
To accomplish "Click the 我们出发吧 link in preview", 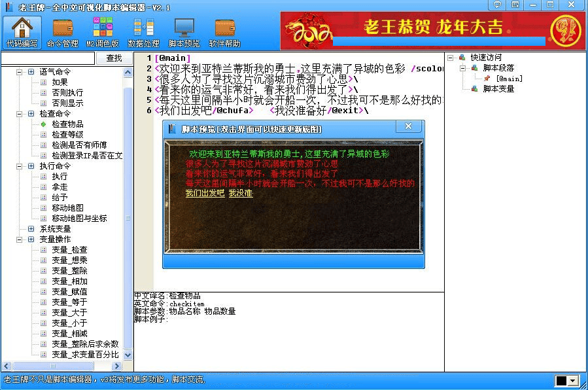I will pyautogui.click(x=204, y=194).
